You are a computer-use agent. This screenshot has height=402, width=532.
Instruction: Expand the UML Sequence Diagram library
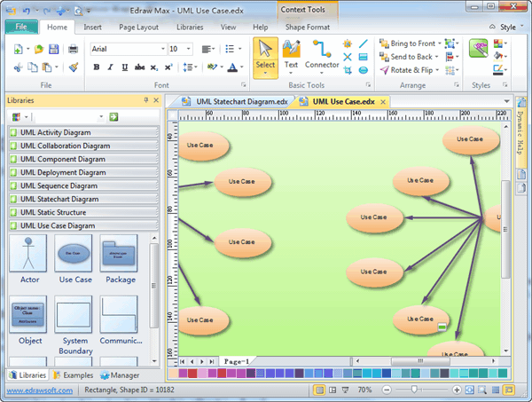[x=59, y=186]
